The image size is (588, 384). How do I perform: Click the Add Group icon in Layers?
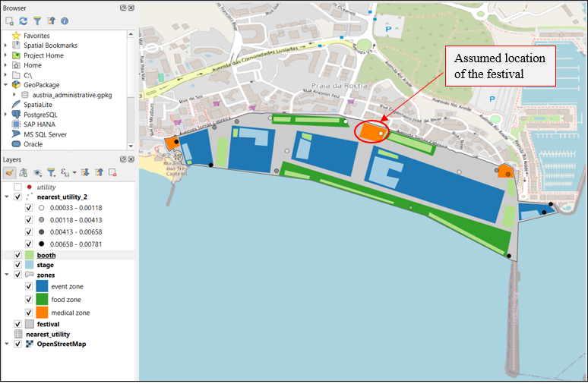[23, 173]
